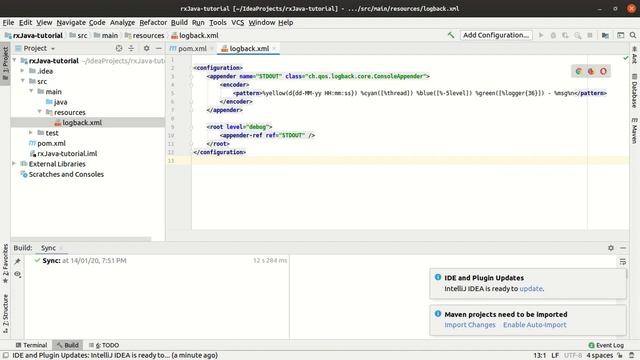
Task: Click Run with Coverage icon
Action: (565, 36)
